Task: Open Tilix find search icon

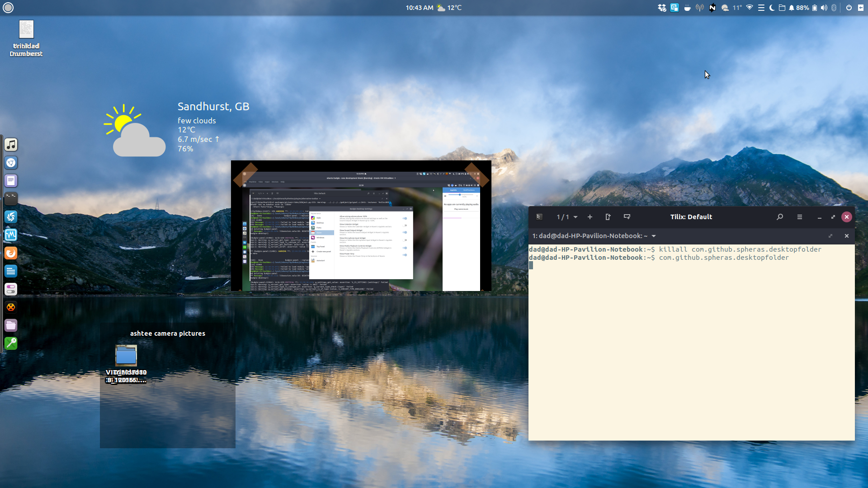Action: pyautogui.click(x=780, y=217)
